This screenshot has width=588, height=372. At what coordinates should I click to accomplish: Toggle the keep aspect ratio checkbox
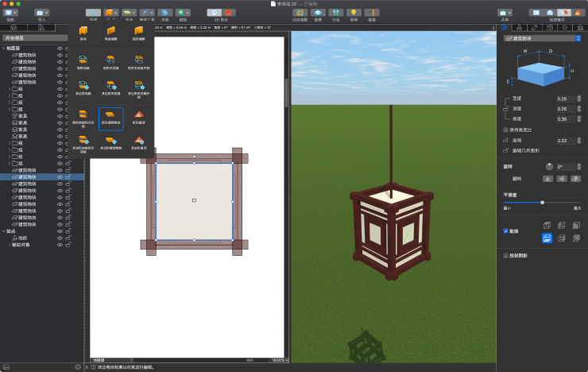(505, 130)
